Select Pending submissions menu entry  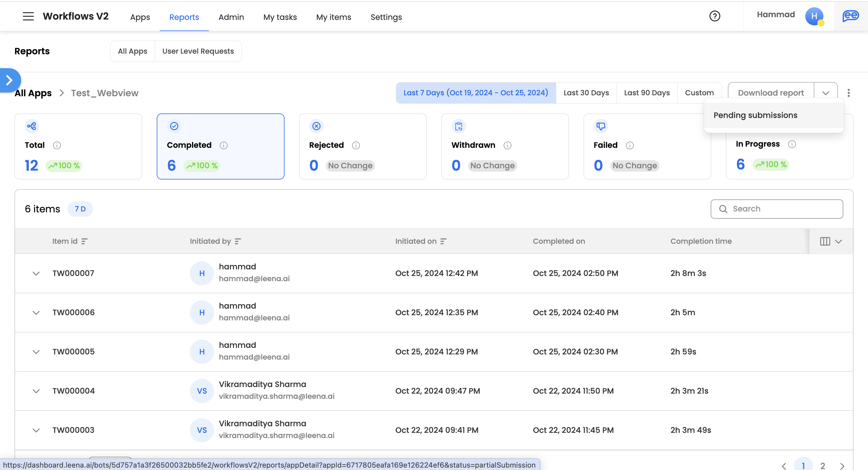(755, 115)
